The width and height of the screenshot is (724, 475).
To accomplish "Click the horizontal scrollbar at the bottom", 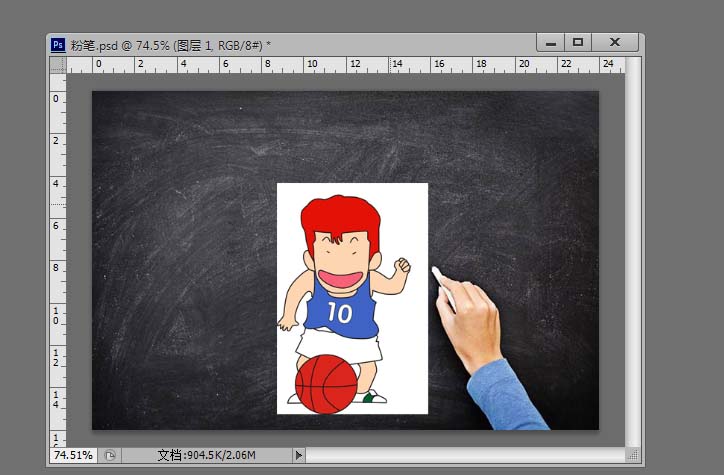I will pyautogui.click(x=460, y=455).
